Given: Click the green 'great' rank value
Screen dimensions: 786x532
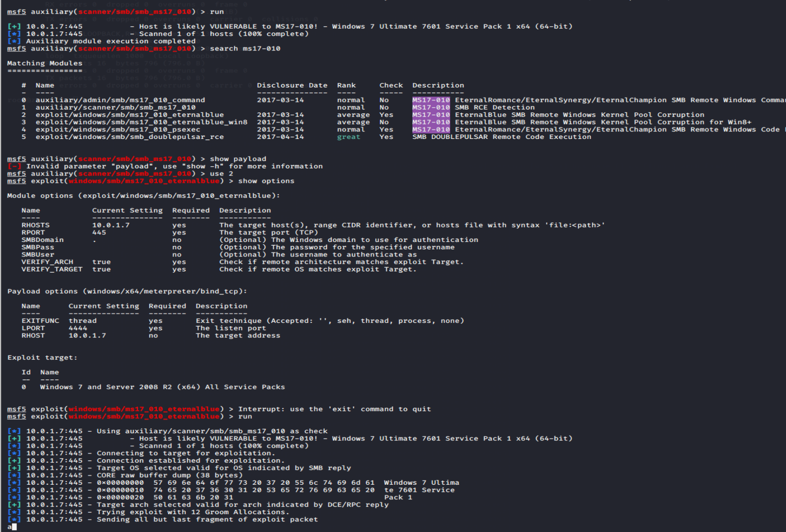Looking at the screenshot, I should click(x=349, y=137).
